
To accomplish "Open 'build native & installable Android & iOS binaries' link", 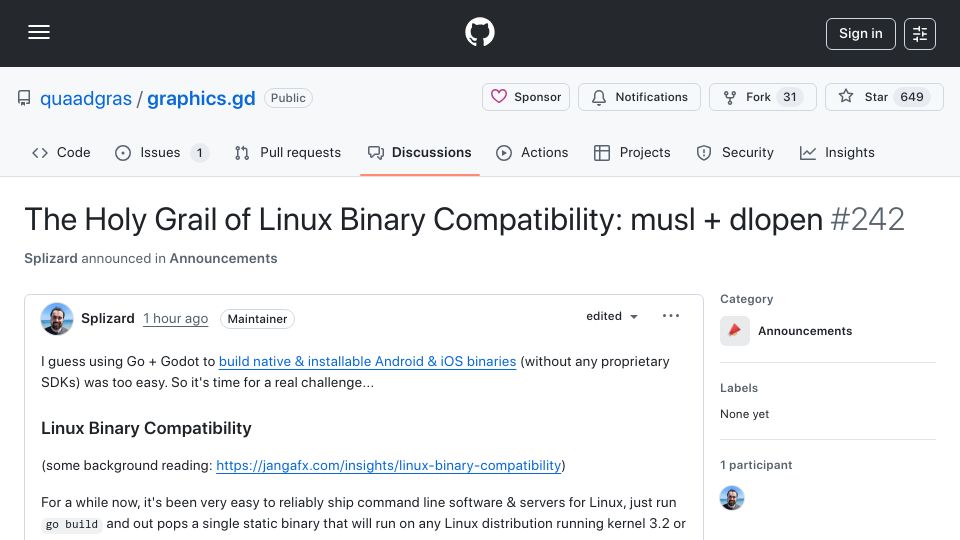I will click(x=367, y=361).
